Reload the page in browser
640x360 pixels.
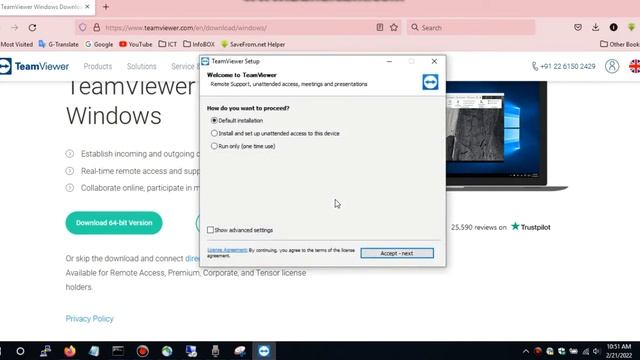point(32,28)
